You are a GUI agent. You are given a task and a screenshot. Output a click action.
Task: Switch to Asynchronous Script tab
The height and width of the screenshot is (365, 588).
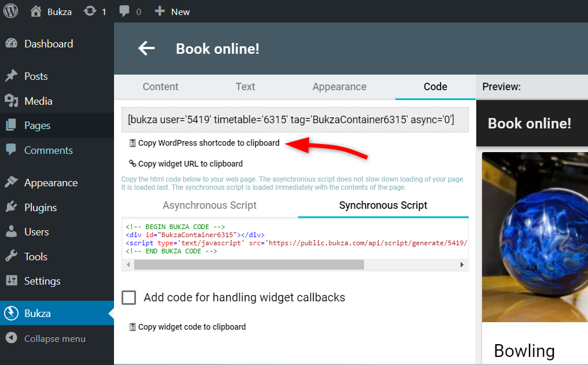coord(210,205)
